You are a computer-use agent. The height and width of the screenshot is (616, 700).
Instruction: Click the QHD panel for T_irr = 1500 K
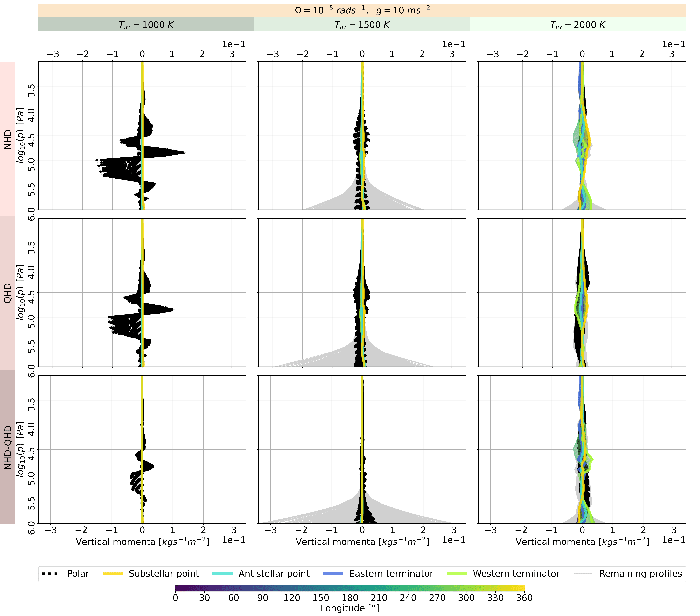coord(362,292)
